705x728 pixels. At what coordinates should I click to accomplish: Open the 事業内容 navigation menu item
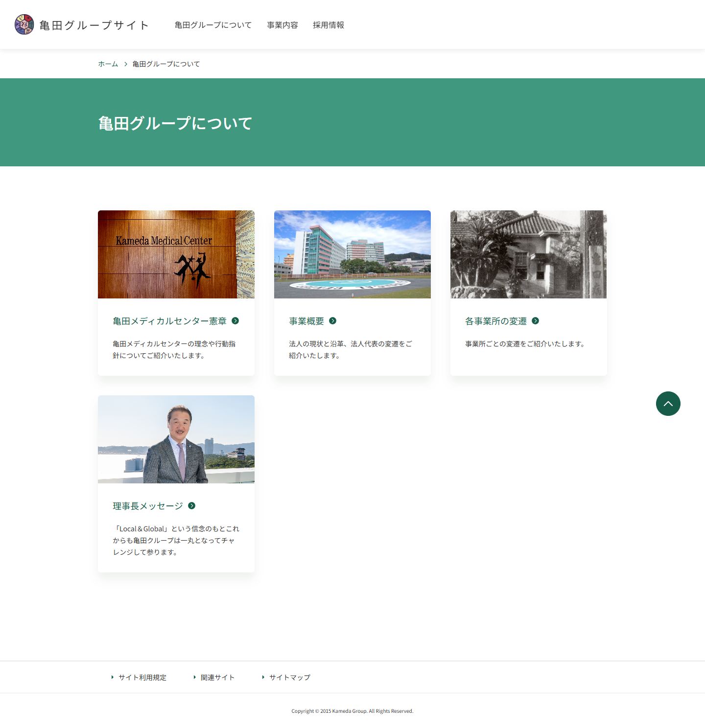coord(282,25)
